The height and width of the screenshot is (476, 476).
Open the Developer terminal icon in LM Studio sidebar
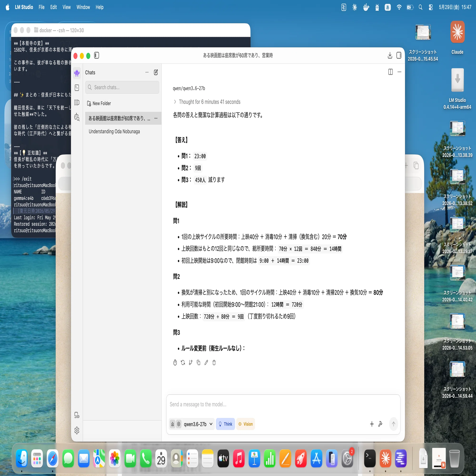[77, 88]
